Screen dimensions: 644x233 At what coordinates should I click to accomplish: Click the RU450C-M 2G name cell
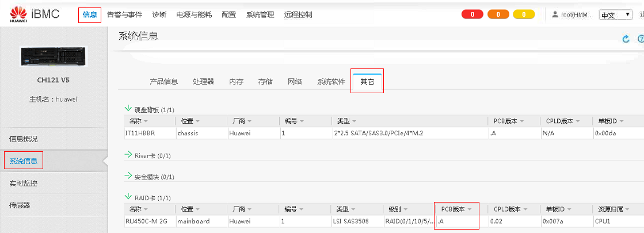click(x=149, y=221)
